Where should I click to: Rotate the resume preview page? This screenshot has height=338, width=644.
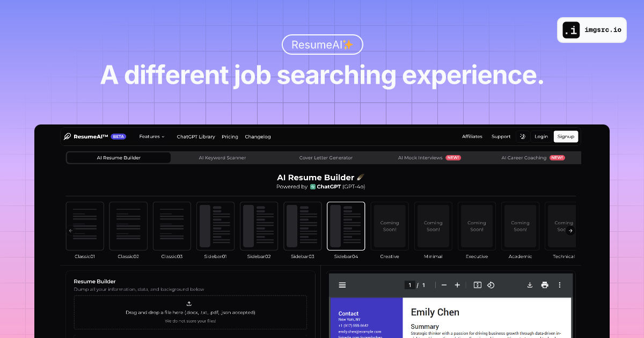(491, 285)
